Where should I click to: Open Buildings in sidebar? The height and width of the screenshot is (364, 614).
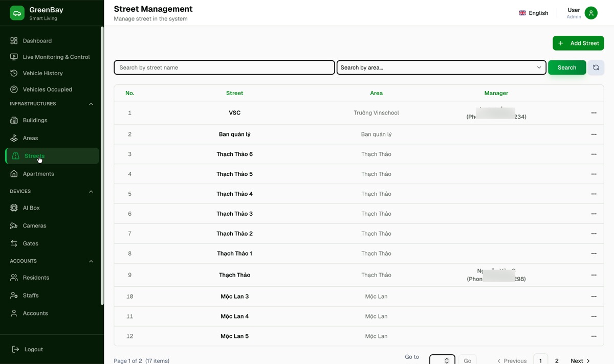pos(51,120)
